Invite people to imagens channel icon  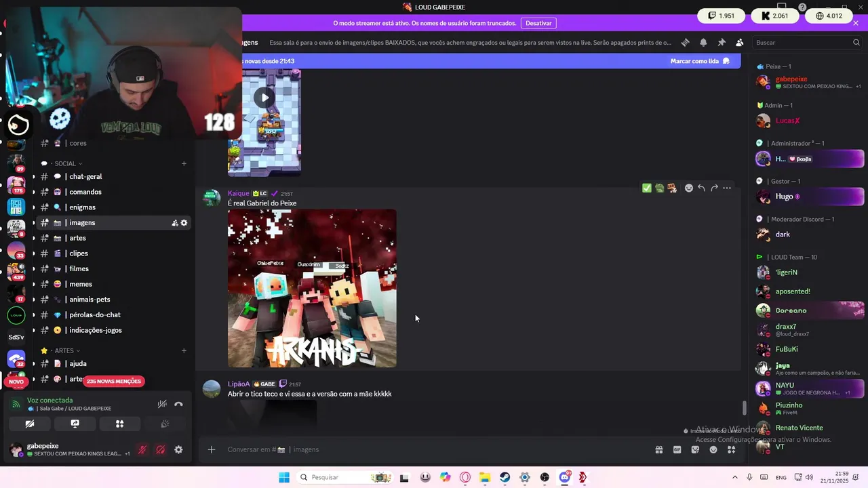tap(174, 223)
